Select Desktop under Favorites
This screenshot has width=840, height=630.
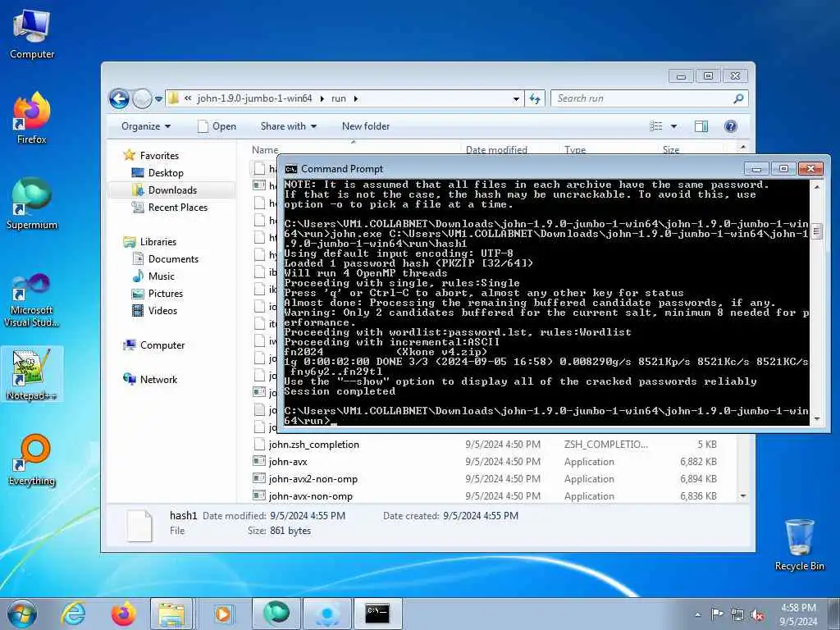coord(166,172)
